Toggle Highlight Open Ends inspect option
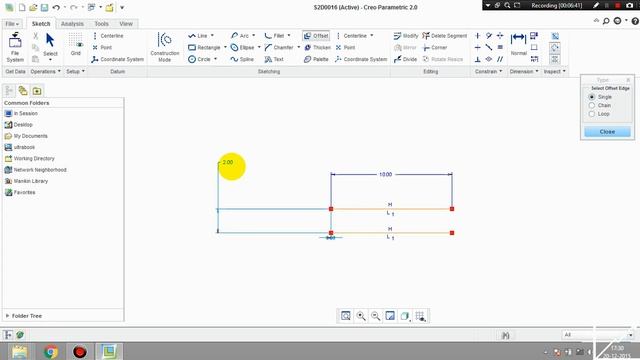 [555, 48]
